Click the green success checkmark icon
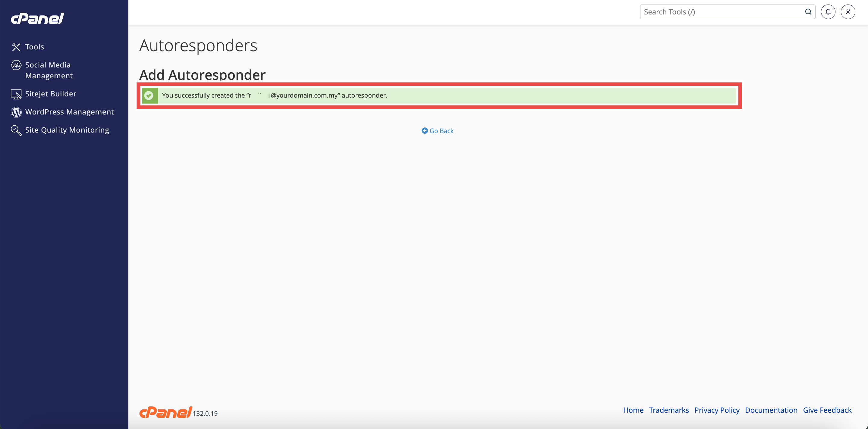 click(x=149, y=95)
